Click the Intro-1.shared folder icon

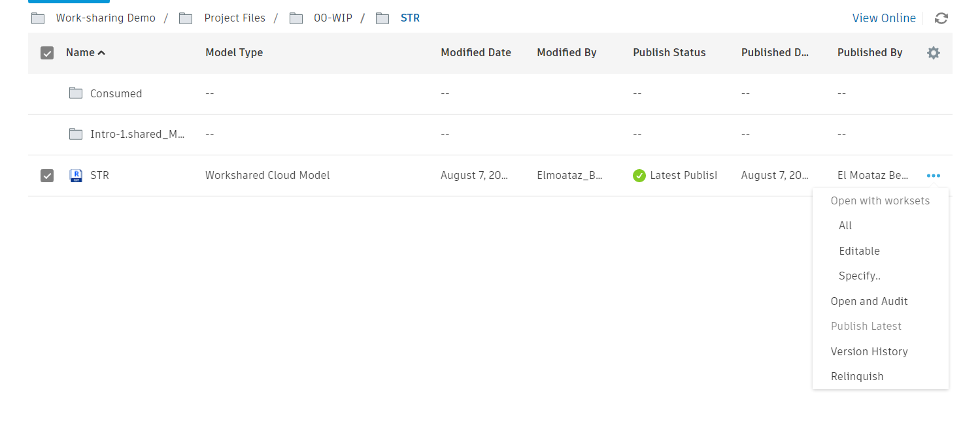pyautogui.click(x=76, y=134)
